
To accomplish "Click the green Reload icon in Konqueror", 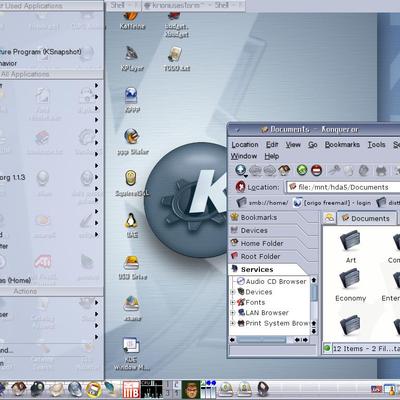I will [302, 170].
